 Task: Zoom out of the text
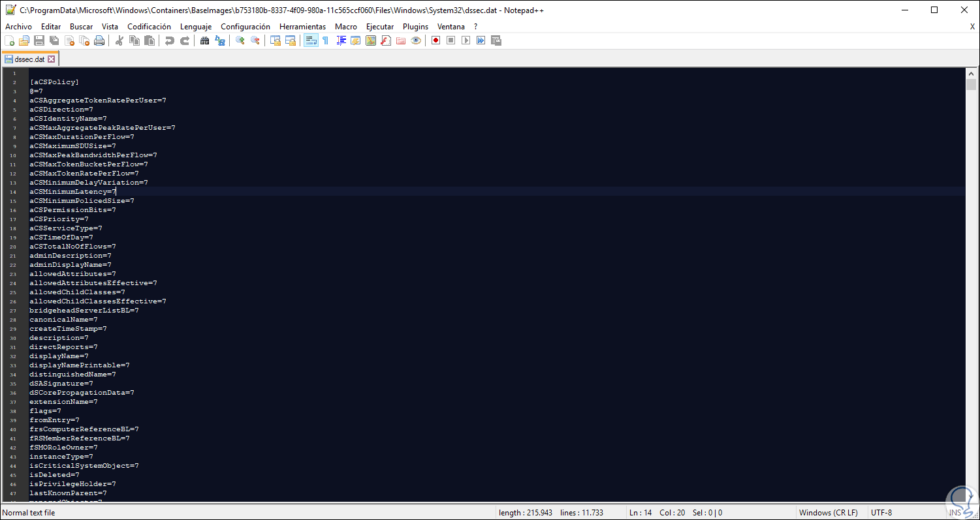click(255, 40)
